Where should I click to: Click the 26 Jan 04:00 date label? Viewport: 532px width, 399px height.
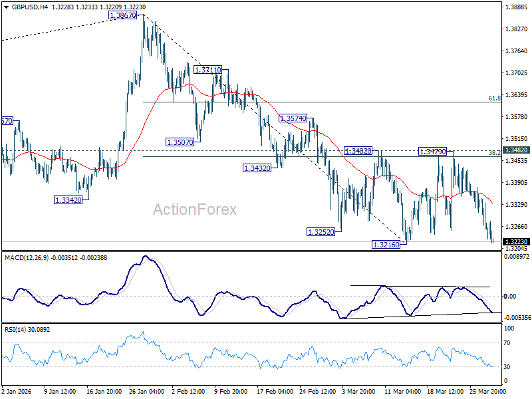coord(147,392)
